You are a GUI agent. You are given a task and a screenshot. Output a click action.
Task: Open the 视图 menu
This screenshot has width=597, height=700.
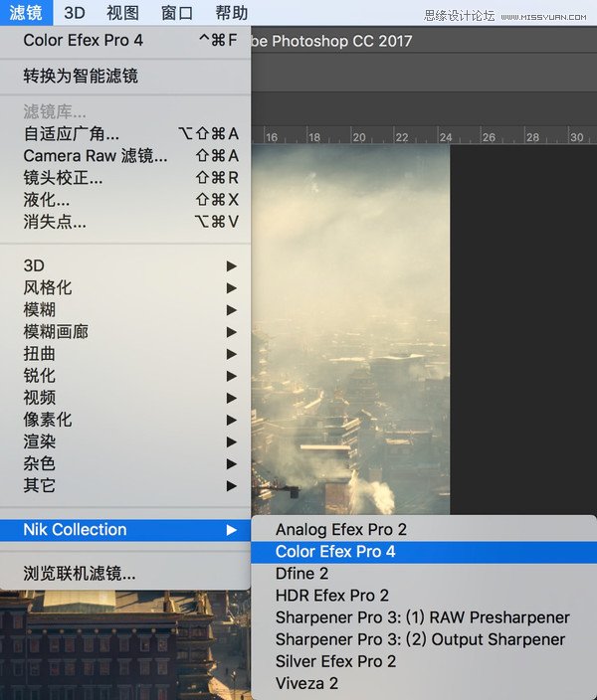point(122,13)
